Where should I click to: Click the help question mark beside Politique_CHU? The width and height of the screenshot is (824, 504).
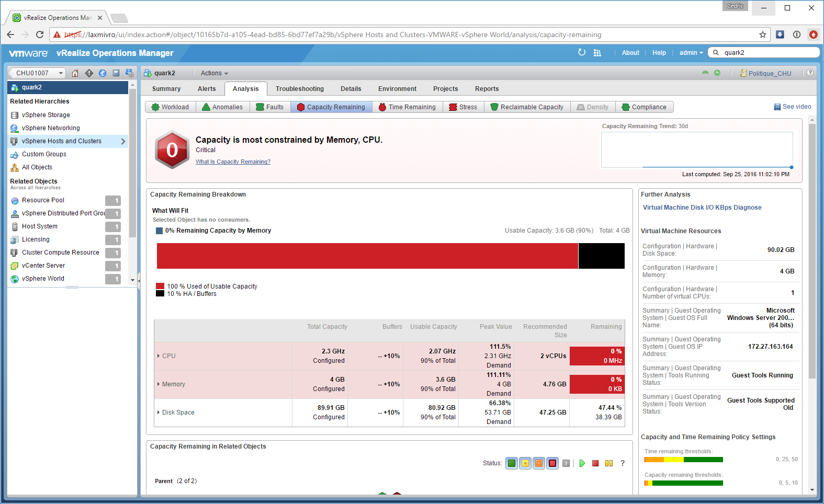point(810,73)
